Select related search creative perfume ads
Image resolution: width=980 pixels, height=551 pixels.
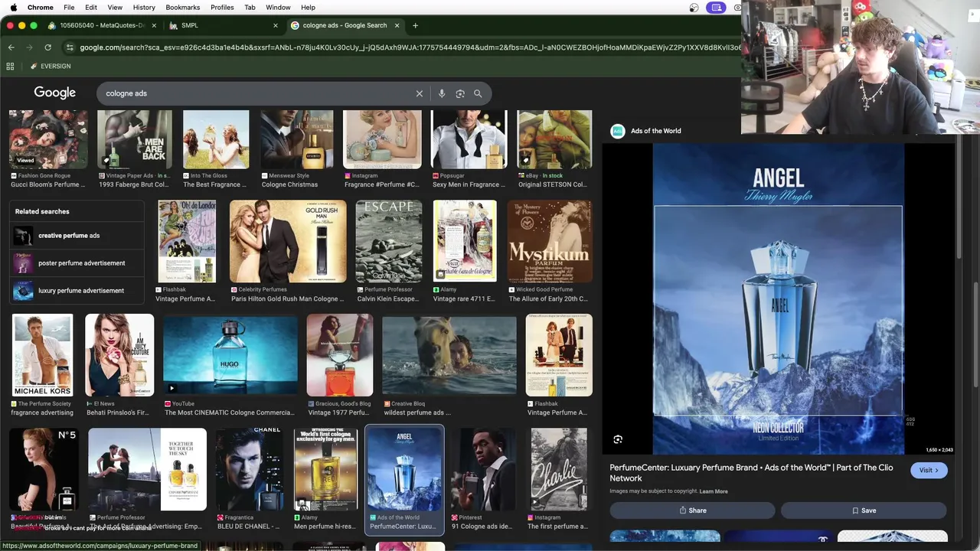click(77, 236)
